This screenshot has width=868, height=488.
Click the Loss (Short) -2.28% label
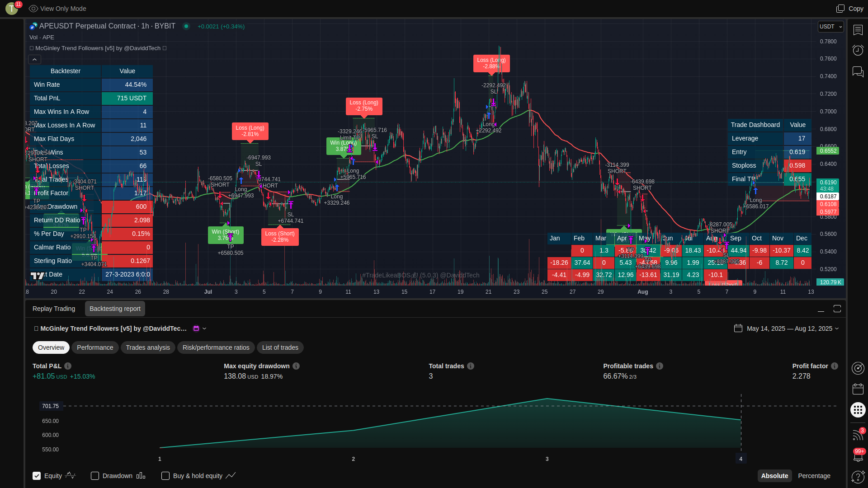click(280, 237)
